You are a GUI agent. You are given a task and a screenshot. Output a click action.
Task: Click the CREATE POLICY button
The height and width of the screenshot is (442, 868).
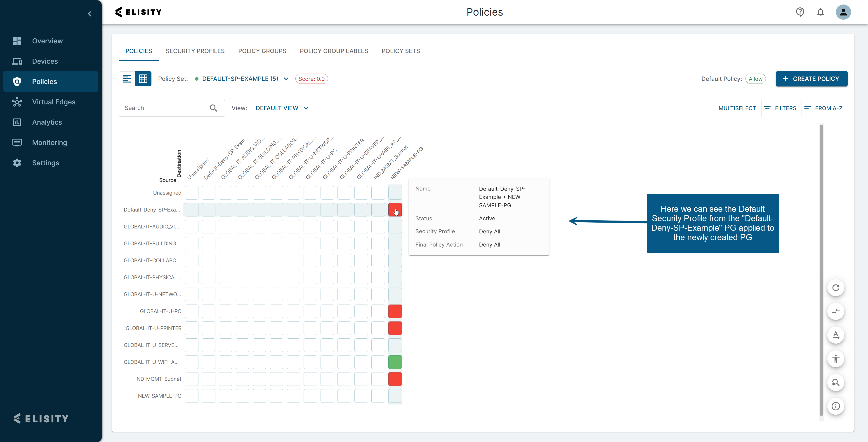811,79
